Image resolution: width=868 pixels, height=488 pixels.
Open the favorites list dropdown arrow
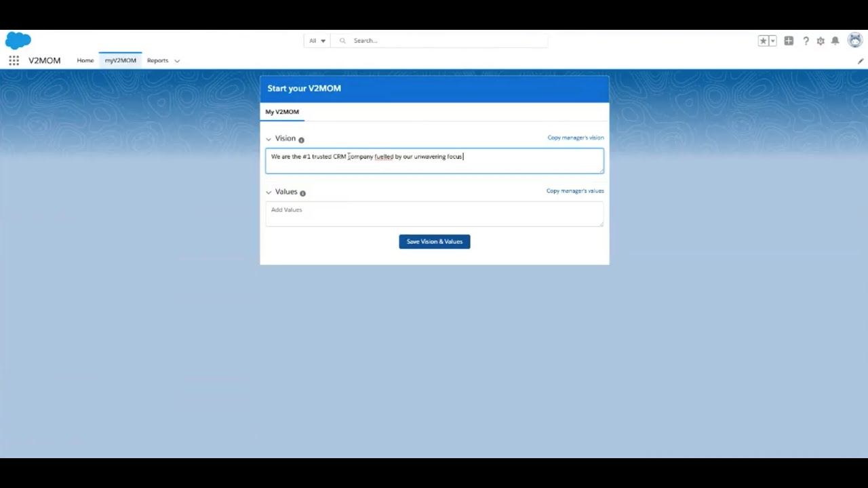(772, 41)
